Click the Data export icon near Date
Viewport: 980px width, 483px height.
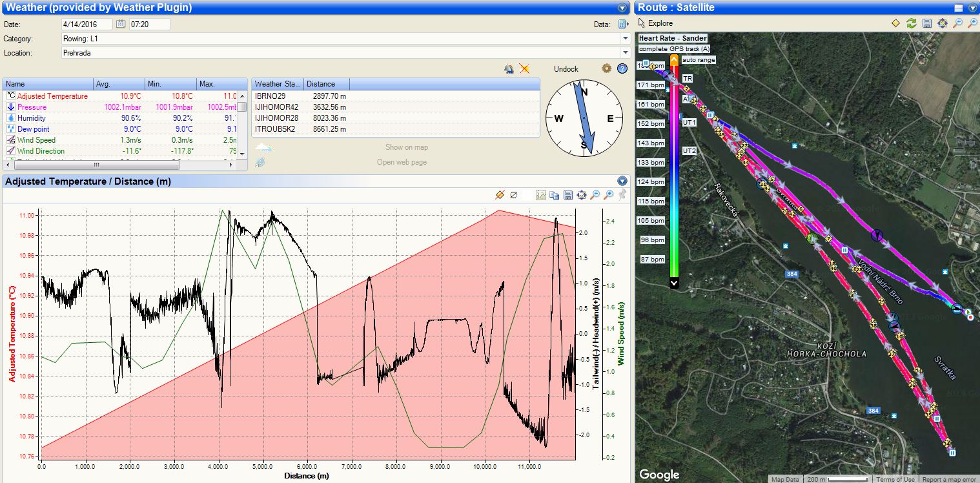tap(623, 25)
